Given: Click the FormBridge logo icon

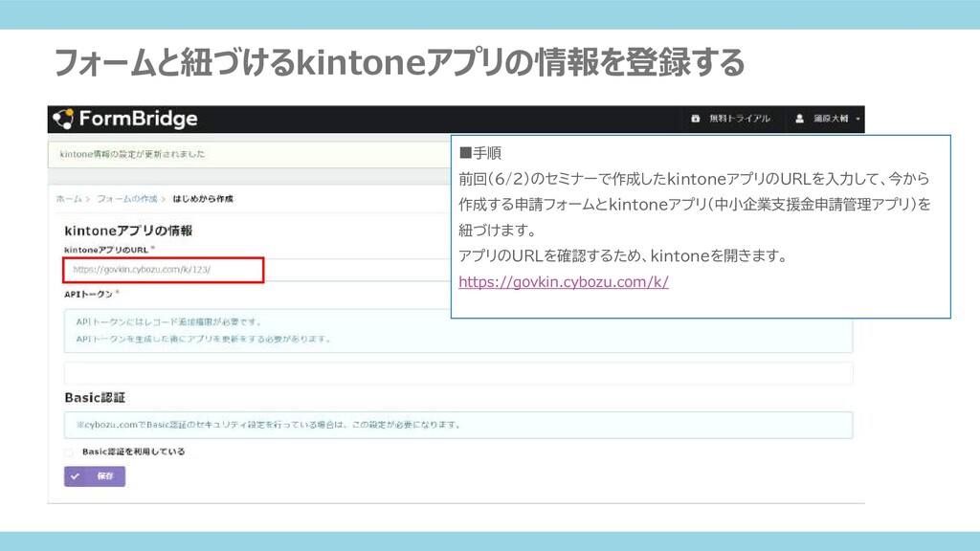Looking at the screenshot, I should [x=63, y=119].
